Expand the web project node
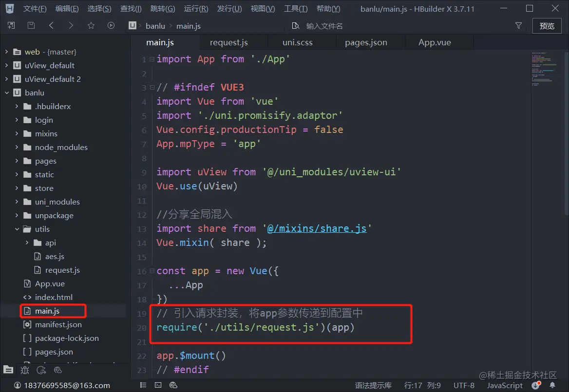569x392 pixels. 6,52
